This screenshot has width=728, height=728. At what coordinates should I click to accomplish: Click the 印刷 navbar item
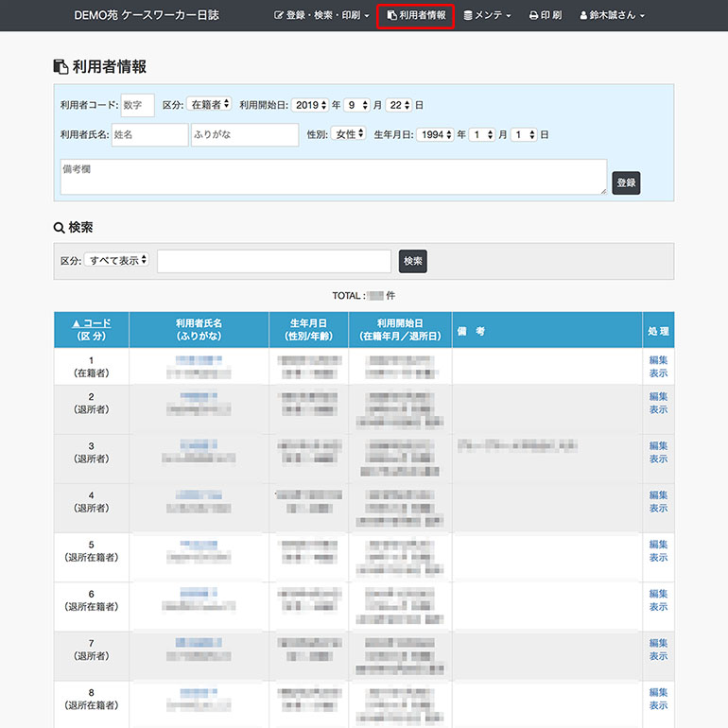546,15
